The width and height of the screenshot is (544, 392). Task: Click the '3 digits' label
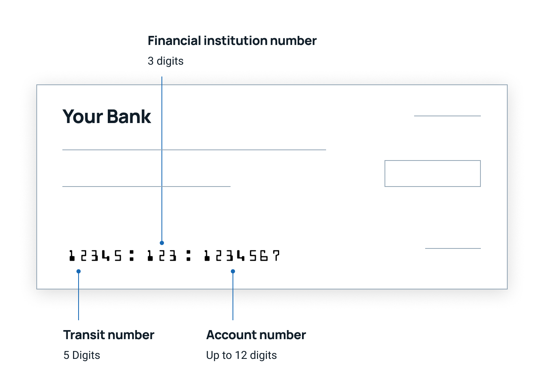[x=165, y=61]
